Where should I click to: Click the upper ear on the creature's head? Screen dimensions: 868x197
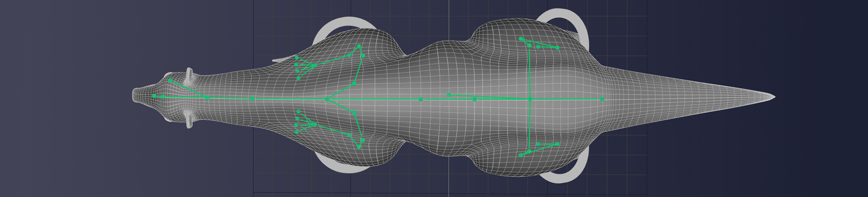click(190, 76)
